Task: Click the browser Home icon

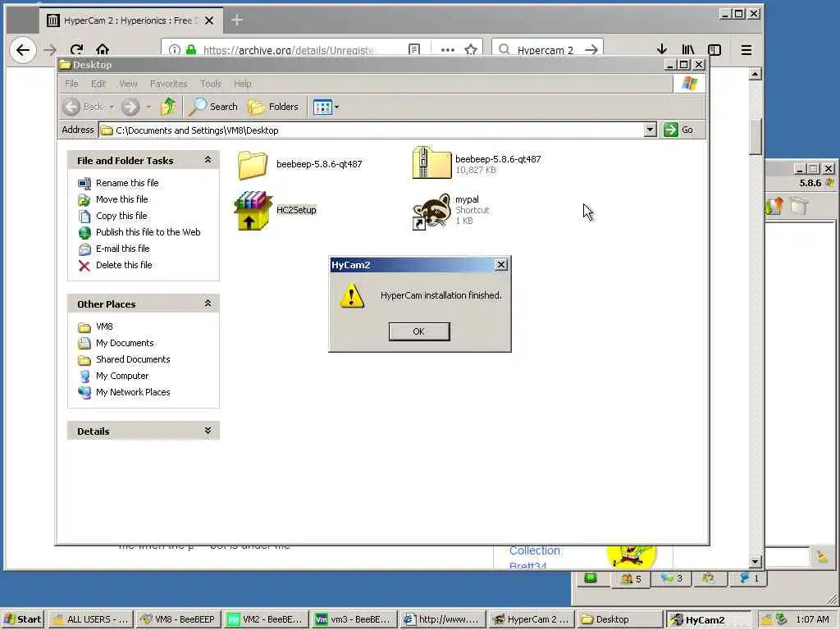Action: coord(103,50)
